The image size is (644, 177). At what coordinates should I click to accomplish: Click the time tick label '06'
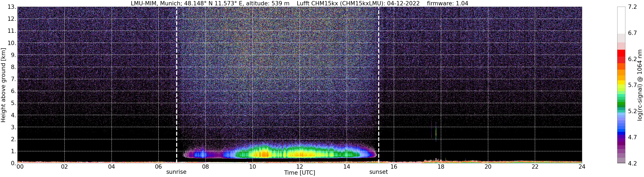click(159, 167)
